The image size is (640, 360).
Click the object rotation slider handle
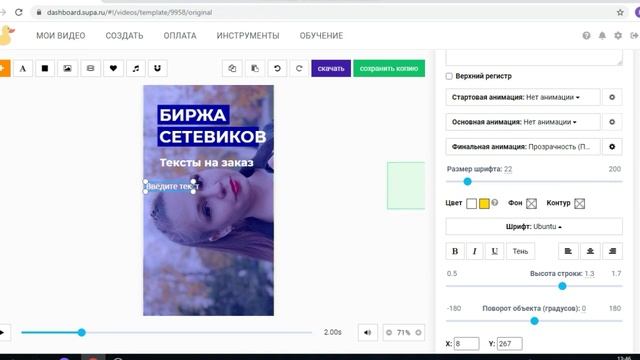tap(534, 321)
